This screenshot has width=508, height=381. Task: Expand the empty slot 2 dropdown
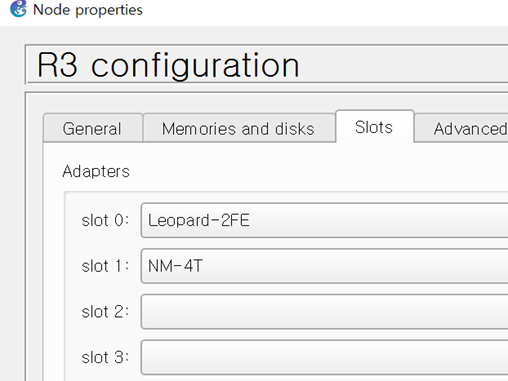(x=324, y=312)
